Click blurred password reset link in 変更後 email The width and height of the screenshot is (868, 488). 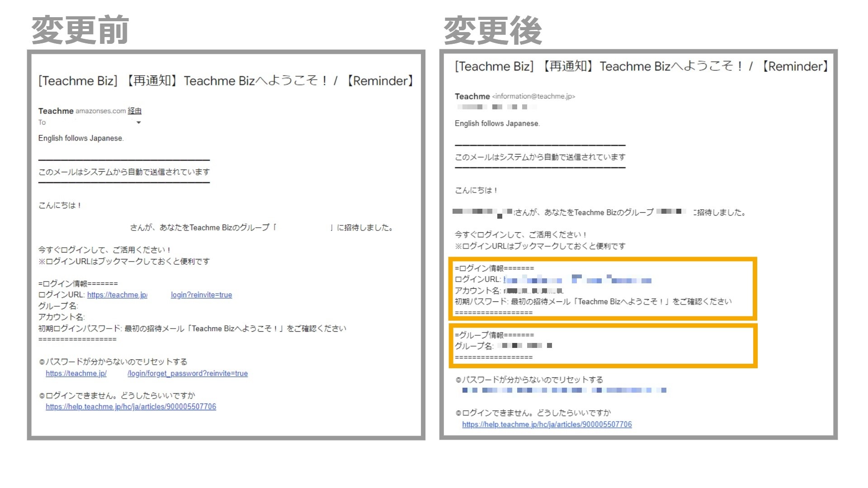(x=564, y=390)
